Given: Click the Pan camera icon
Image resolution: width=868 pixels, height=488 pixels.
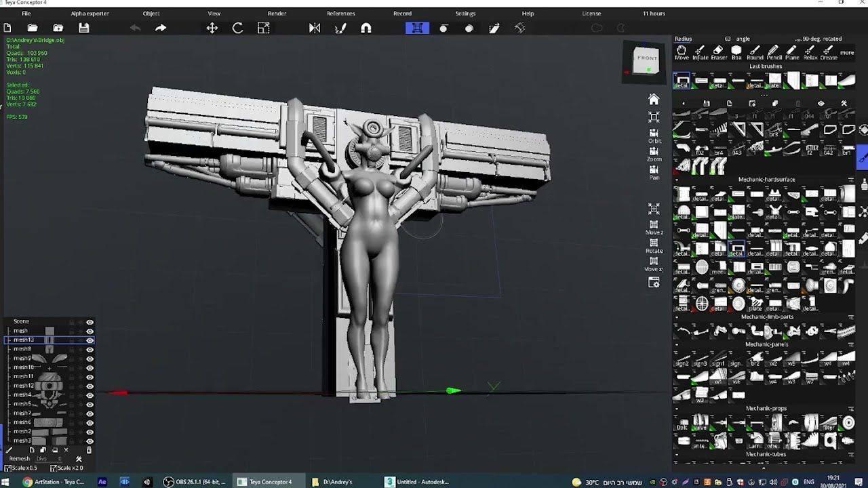Looking at the screenshot, I should pos(654,172).
